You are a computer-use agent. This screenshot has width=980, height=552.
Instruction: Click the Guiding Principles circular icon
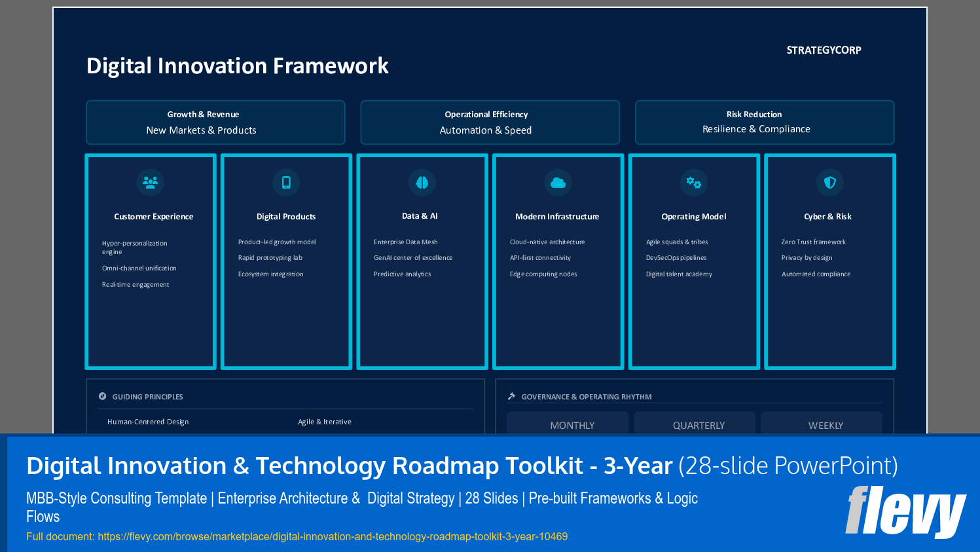(x=102, y=396)
